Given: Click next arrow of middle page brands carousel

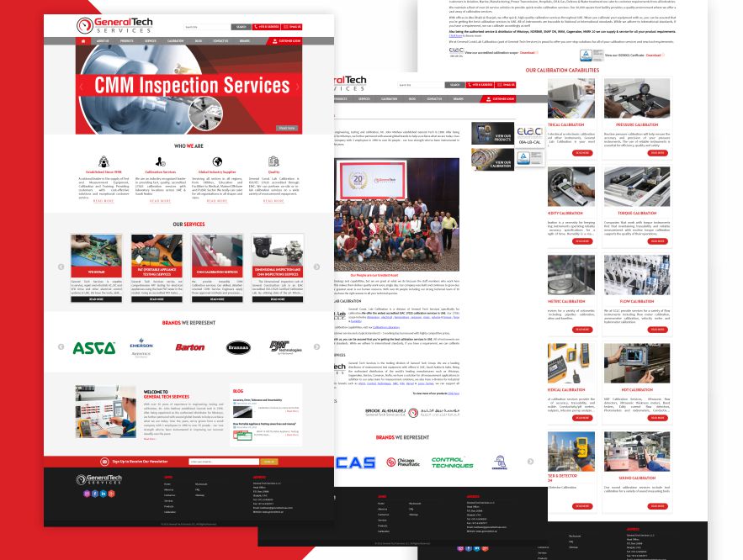Looking at the screenshot, I should pos(530,462).
